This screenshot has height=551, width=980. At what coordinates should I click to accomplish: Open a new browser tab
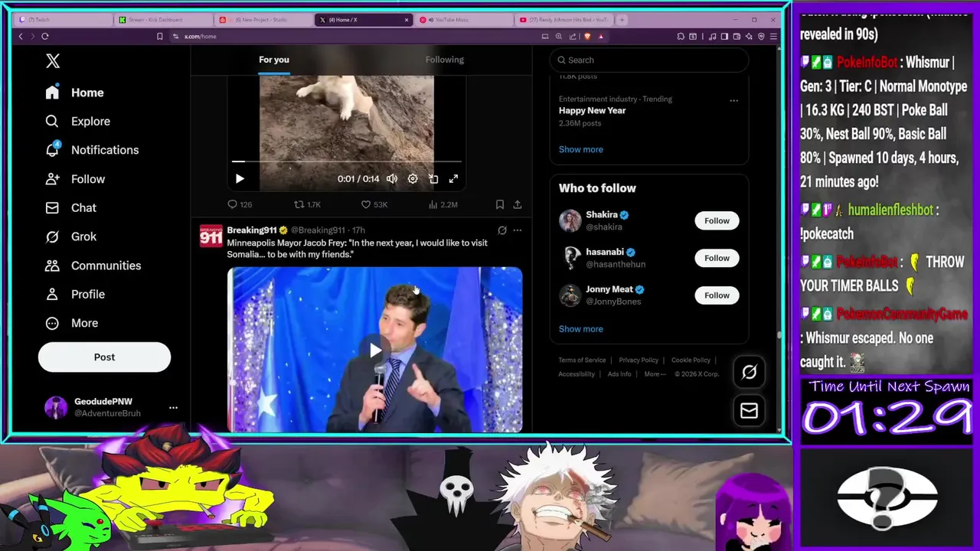(x=622, y=20)
